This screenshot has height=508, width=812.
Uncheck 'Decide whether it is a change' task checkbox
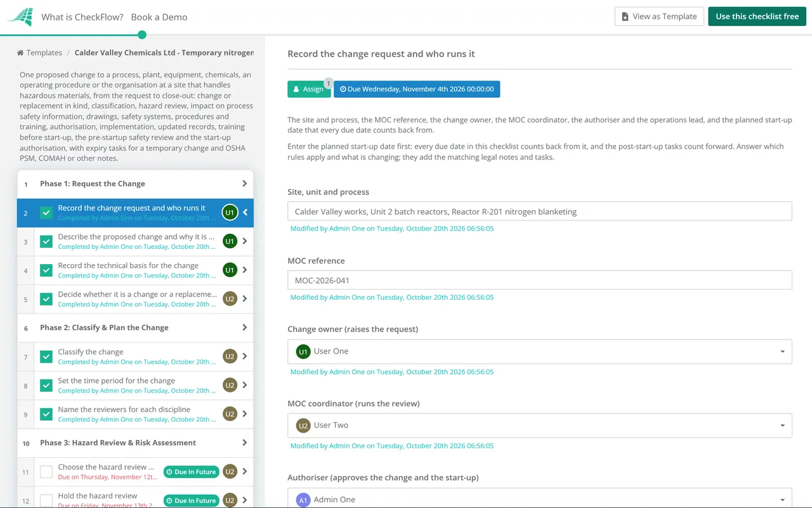pyautogui.click(x=46, y=299)
